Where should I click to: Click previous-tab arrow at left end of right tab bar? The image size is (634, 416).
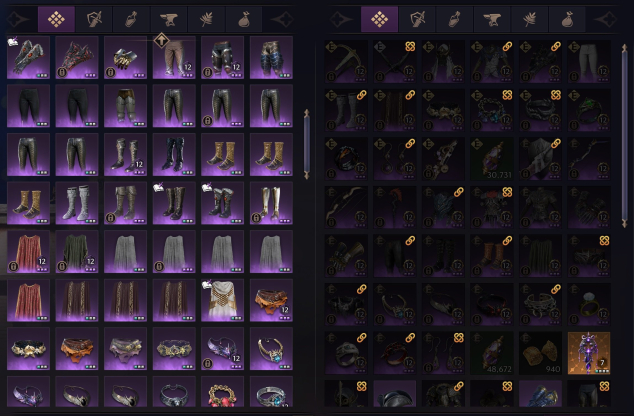pos(340,19)
